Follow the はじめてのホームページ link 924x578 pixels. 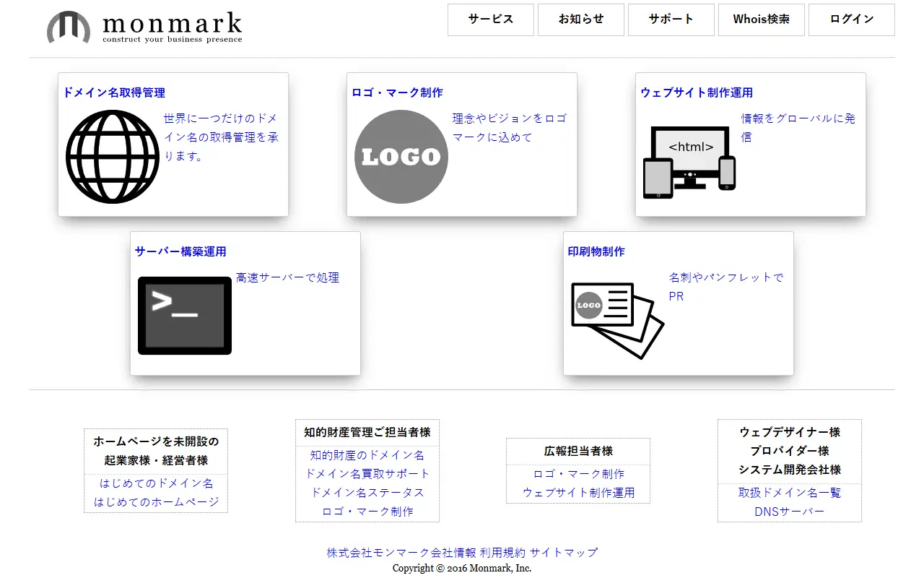click(156, 502)
